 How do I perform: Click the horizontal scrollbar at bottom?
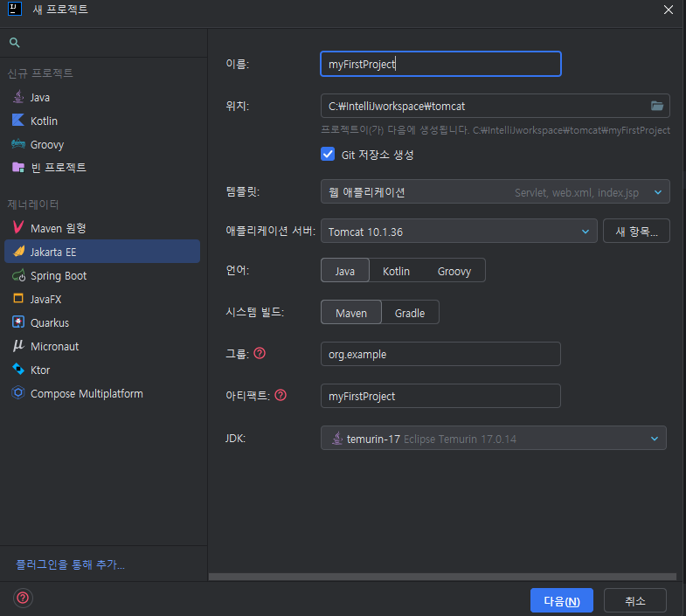(x=442, y=577)
